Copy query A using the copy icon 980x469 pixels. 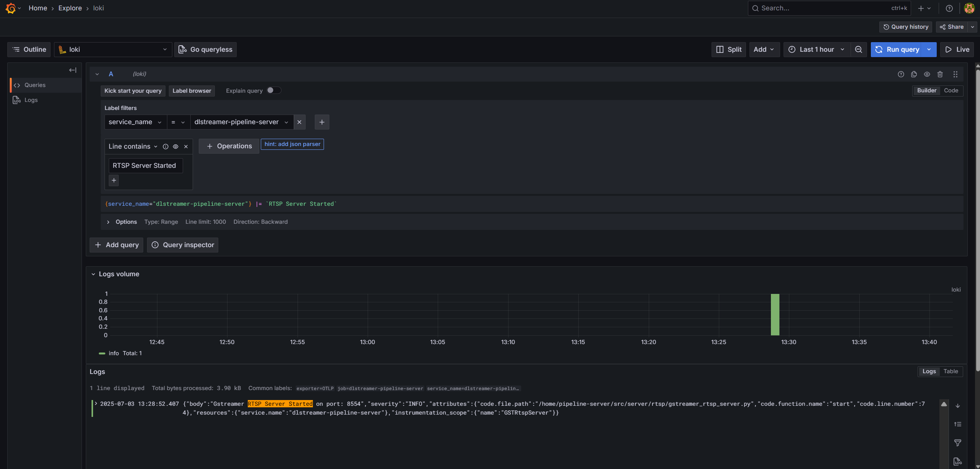(x=914, y=74)
